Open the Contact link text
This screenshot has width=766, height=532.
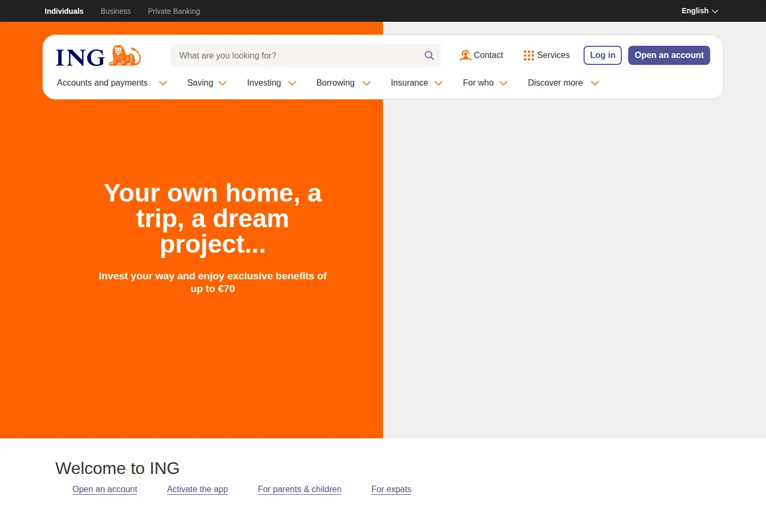point(488,55)
